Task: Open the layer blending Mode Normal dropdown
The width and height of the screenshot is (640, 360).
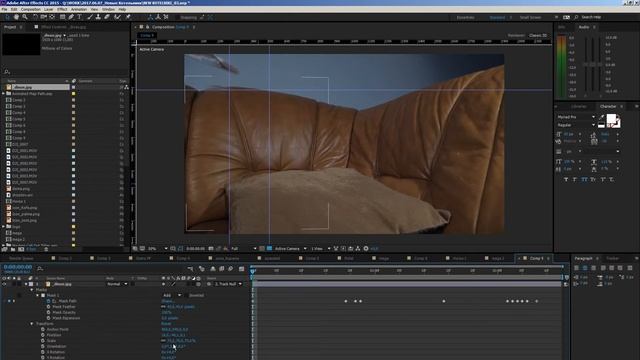Action: [117, 284]
